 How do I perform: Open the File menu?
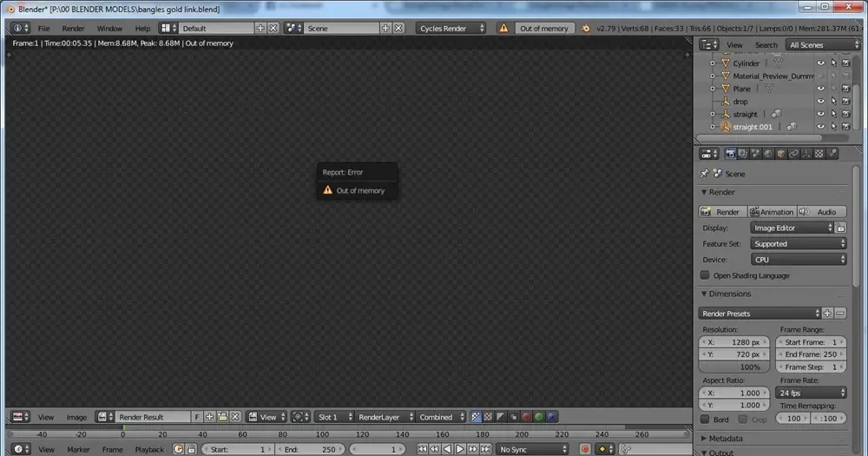tap(43, 29)
